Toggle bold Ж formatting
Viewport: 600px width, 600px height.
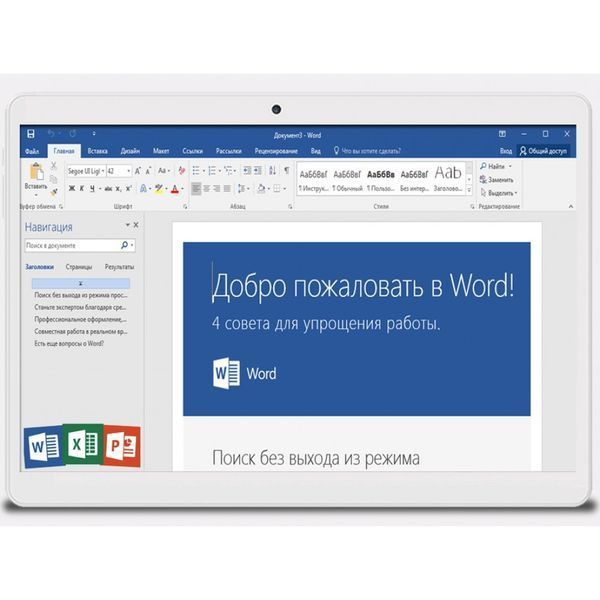coord(72,188)
